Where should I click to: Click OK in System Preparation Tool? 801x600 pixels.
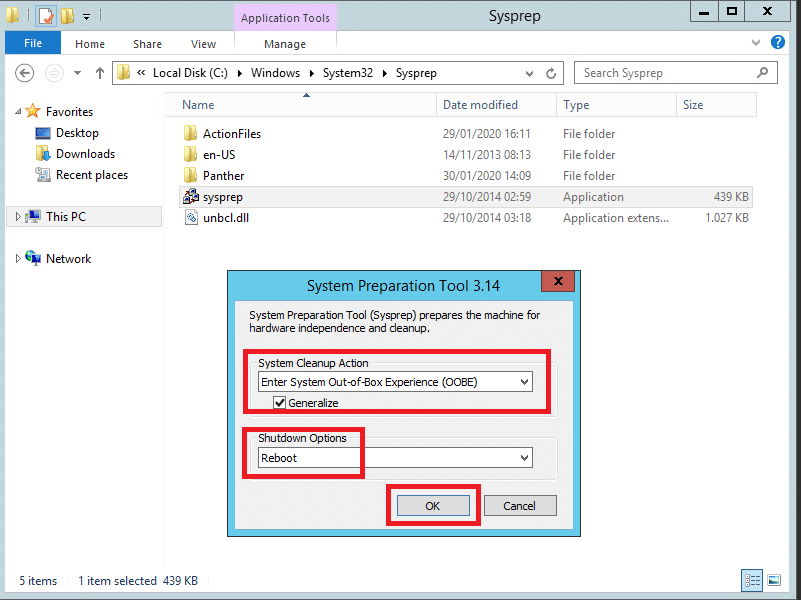click(433, 506)
